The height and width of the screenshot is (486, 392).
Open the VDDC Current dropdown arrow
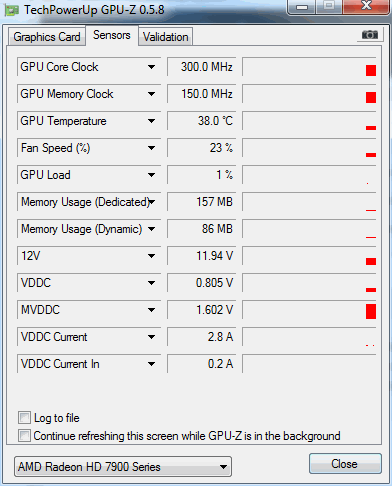coord(151,337)
